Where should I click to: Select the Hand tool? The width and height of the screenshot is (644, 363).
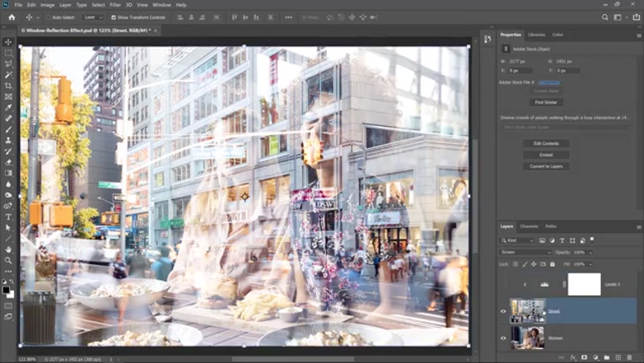point(8,249)
